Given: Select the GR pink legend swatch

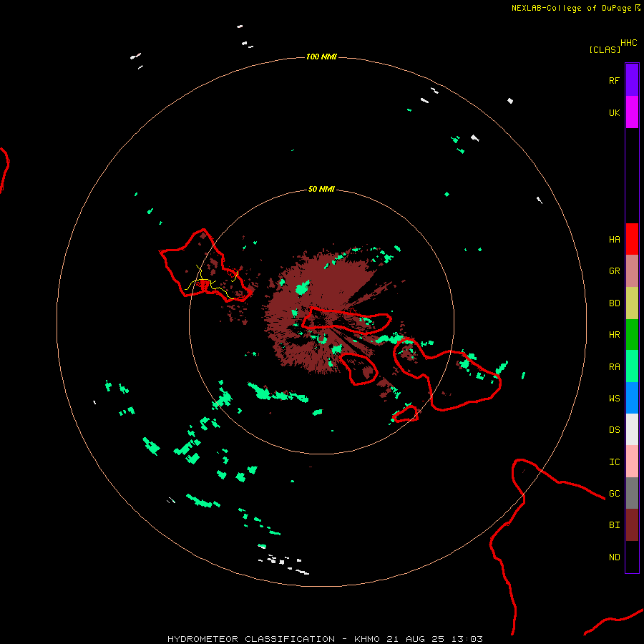Looking at the screenshot, I should tap(632, 270).
